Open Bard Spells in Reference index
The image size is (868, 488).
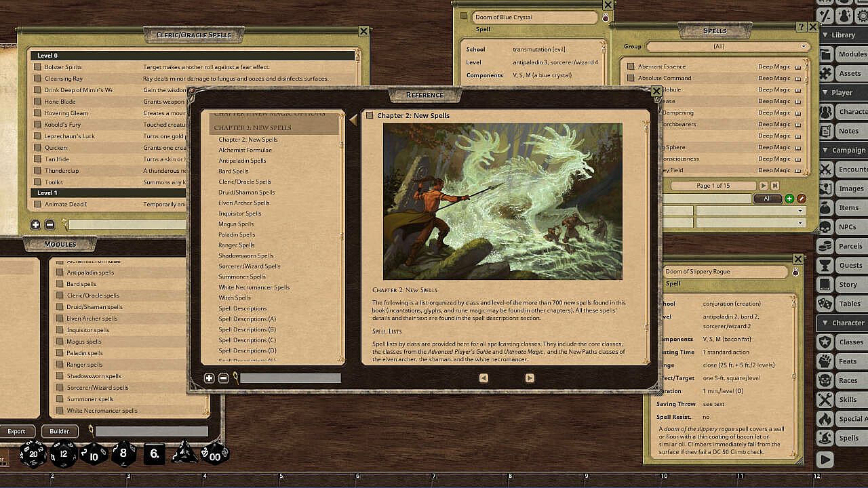233,171
